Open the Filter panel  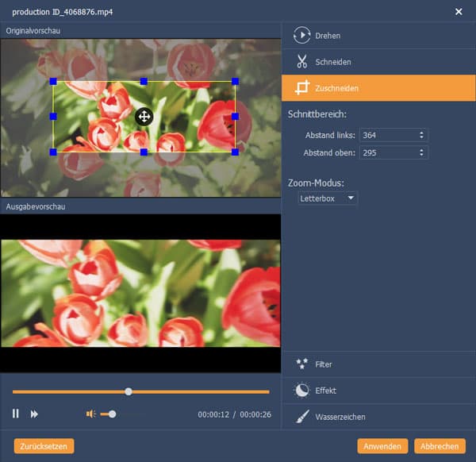(378, 364)
